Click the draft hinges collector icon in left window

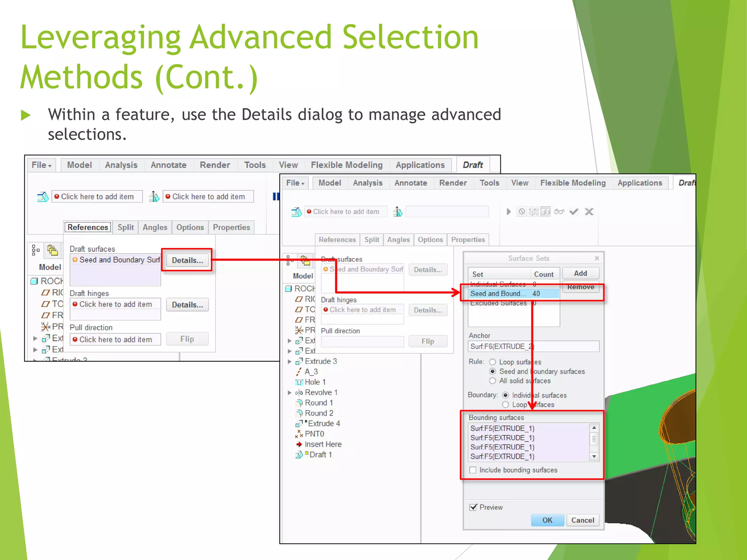click(x=154, y=197)
